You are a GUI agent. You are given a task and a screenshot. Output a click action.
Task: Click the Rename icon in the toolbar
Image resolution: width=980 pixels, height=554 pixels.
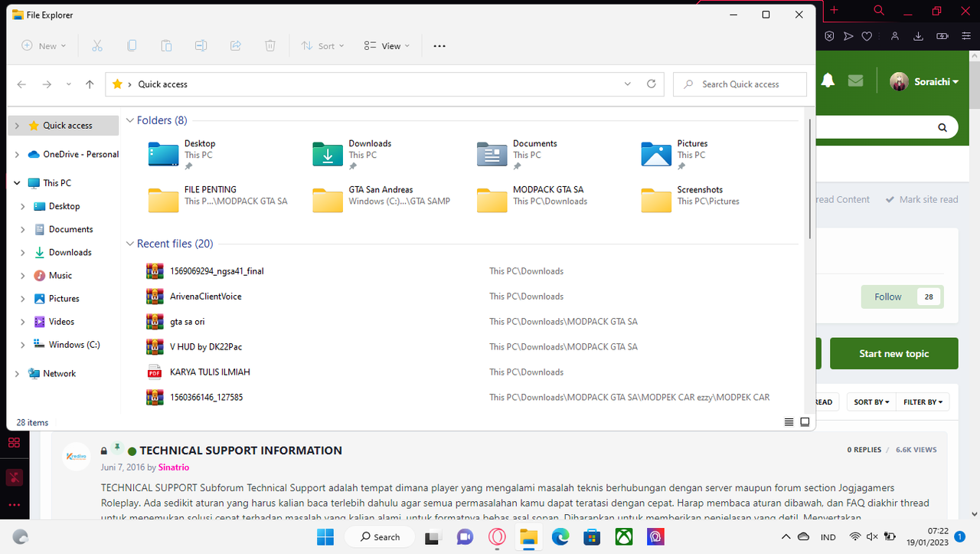(x=201, y=46)
